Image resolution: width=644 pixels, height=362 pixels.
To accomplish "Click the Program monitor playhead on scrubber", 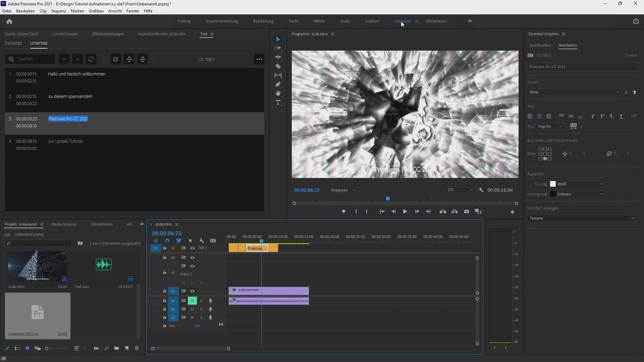I will point(388,199).
